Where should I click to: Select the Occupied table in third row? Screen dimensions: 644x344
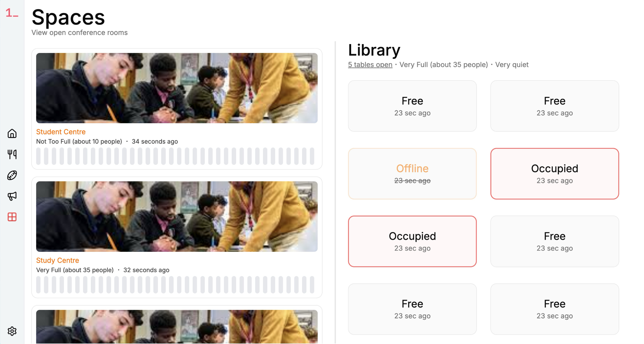(x=412, y=241)
